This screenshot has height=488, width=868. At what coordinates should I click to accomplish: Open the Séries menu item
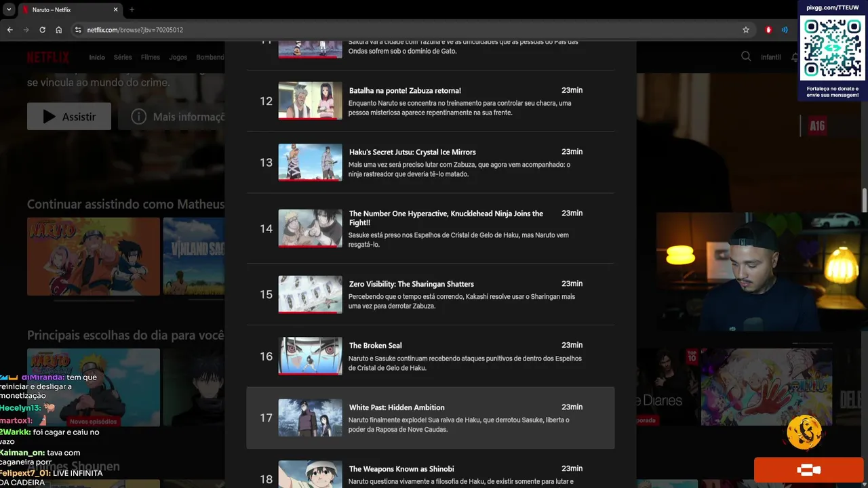click(x=123, y=57)
